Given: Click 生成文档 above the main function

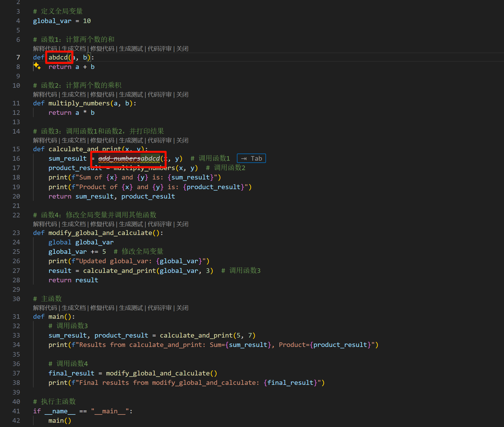Looking at the screenshot, I should pos(74,308).
